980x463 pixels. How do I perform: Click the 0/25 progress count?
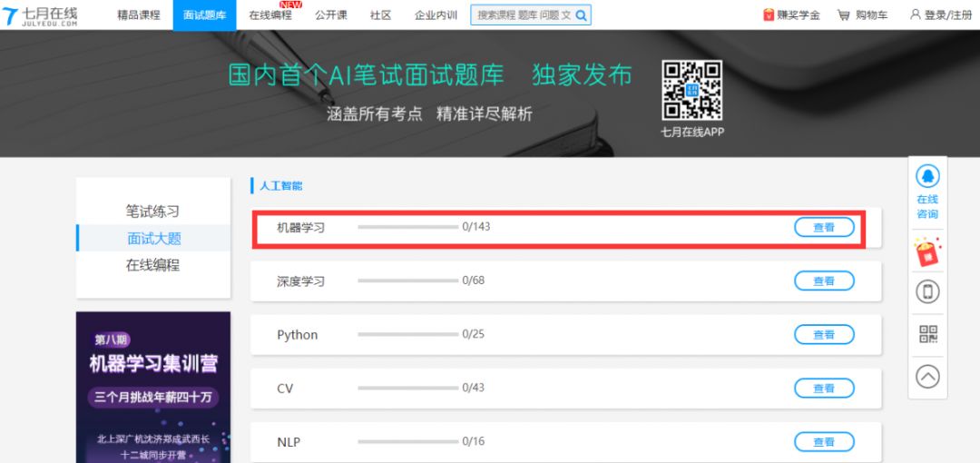pos(474,334)
